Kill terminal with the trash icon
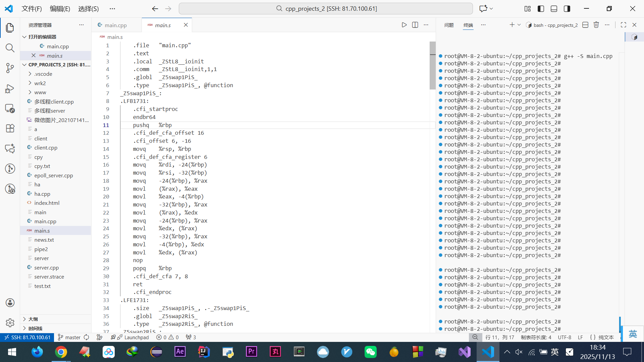 596,25
